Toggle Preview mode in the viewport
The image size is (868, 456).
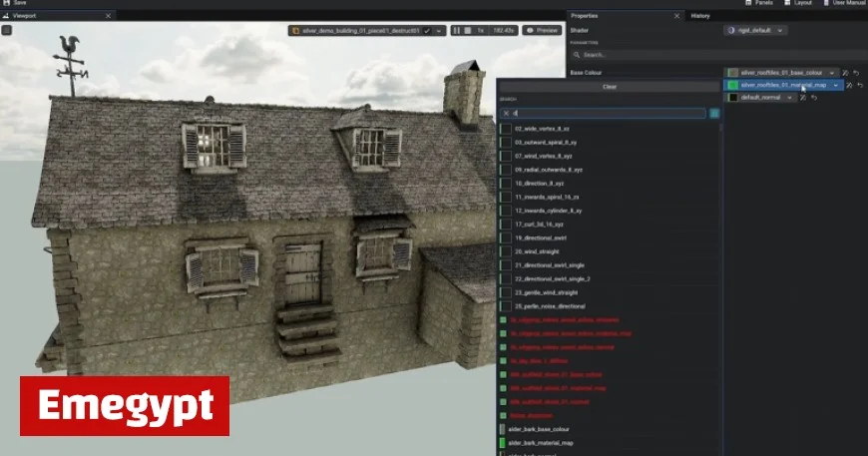point(543,31)
